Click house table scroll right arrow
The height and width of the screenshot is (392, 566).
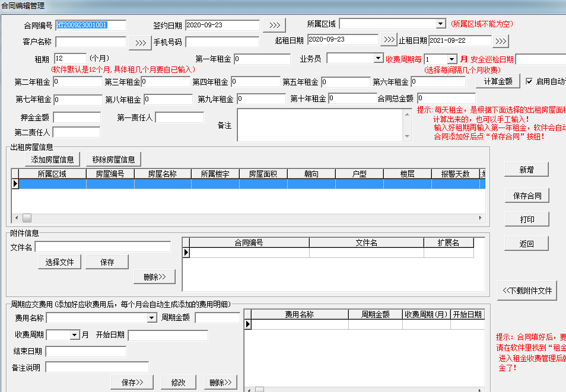[480, 218]
